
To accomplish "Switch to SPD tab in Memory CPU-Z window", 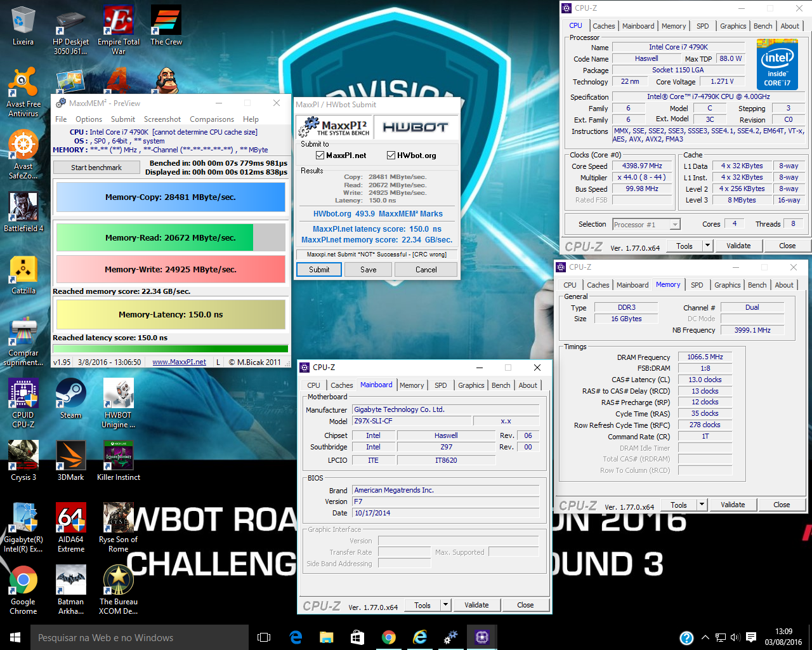I will (697, 285).
